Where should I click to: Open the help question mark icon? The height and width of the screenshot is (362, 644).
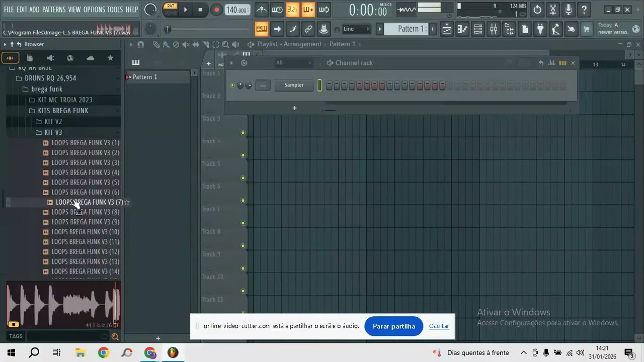coord(584,10)
